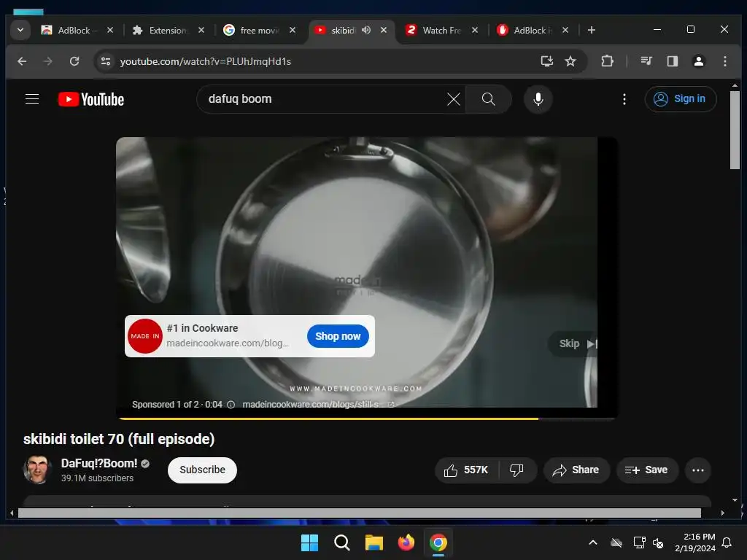
Task: Install YouTube app icon in address bar
Action: click(x=547, y=61)
